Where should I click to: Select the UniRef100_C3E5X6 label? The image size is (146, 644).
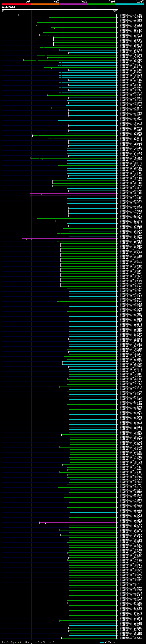[131, 635]
